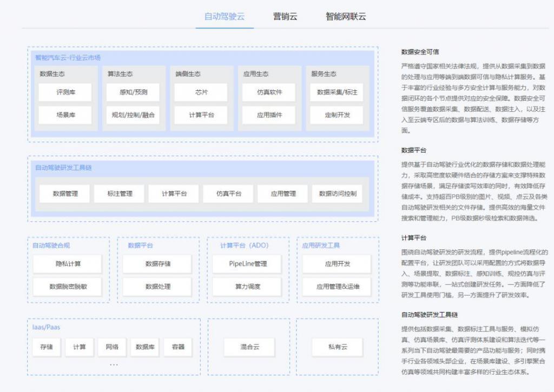This screenshot has height=392, width=554.
Task: Click 隐私计算 under 自动驾驶合规
Action: (68, 264)
